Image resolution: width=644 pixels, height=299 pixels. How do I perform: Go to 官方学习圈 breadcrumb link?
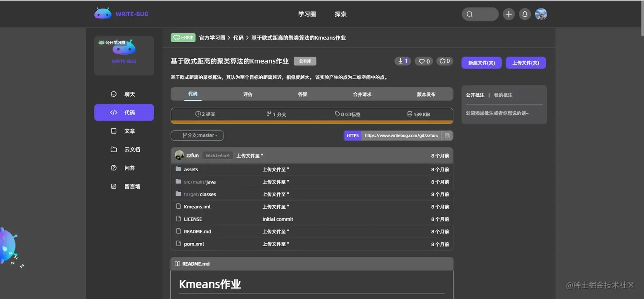(x=212, y=38)
